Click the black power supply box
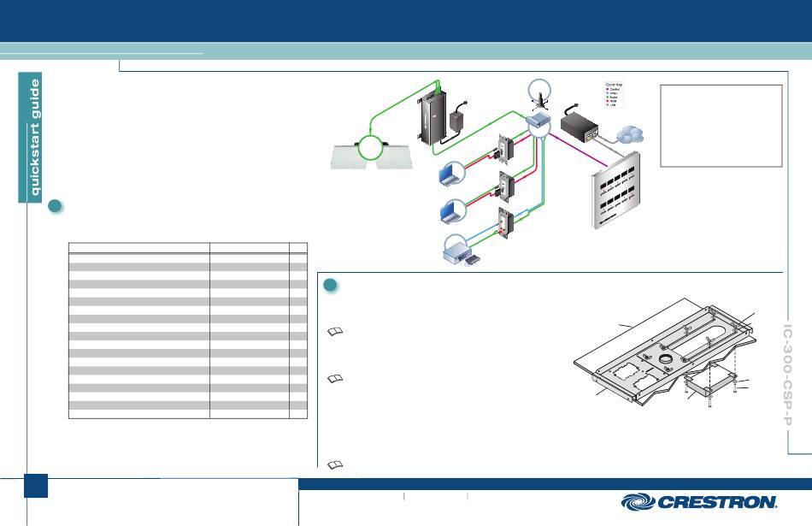Viewport: 812px width, 526px height. coord(583,127)
